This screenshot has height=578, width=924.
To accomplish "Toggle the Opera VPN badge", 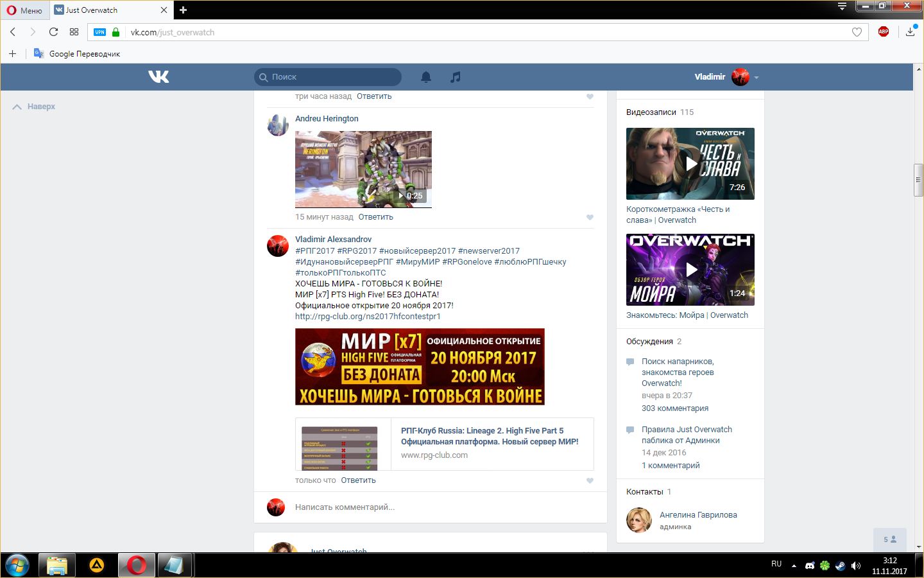I will point(99,32).
